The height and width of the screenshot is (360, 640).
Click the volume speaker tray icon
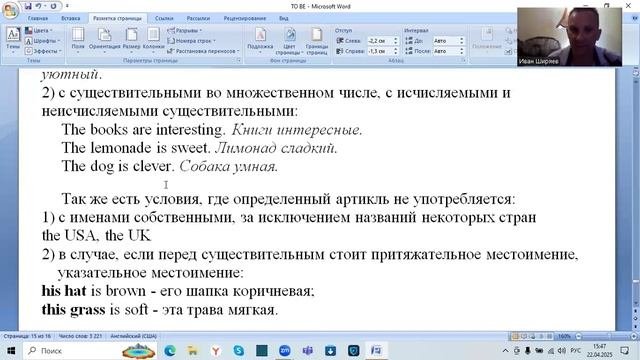tap(562, 351)
